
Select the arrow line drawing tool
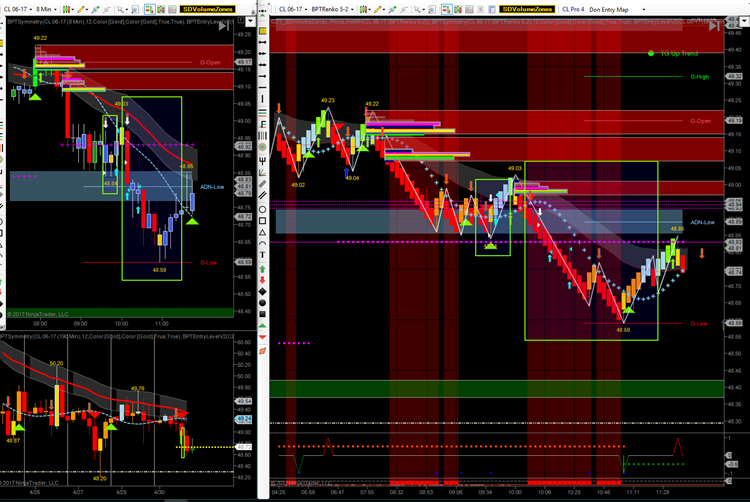pos(263,76)
